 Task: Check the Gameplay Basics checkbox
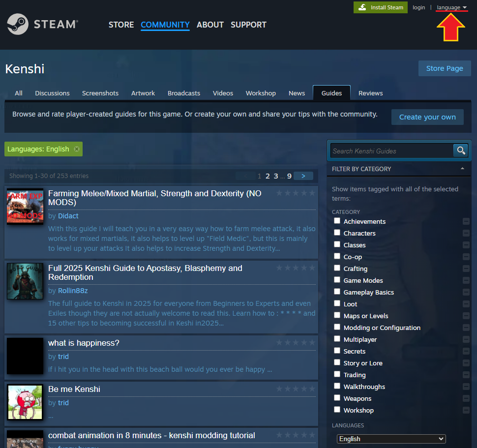337,291
